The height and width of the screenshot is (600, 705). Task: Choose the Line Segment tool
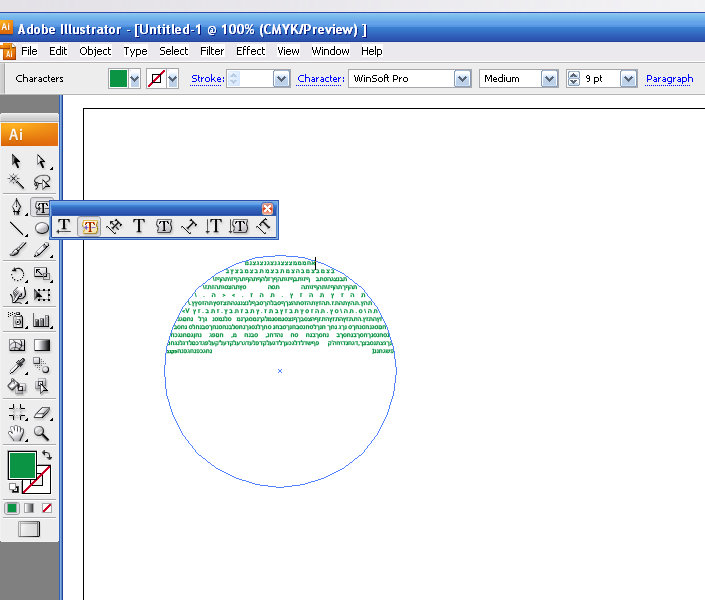[x=17, y=228]
